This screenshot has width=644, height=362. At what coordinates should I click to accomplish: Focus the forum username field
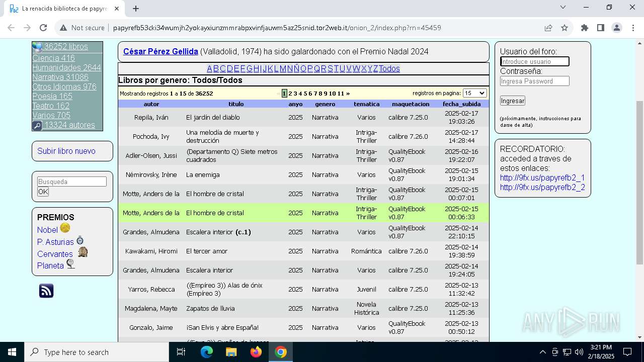[535, 61]
